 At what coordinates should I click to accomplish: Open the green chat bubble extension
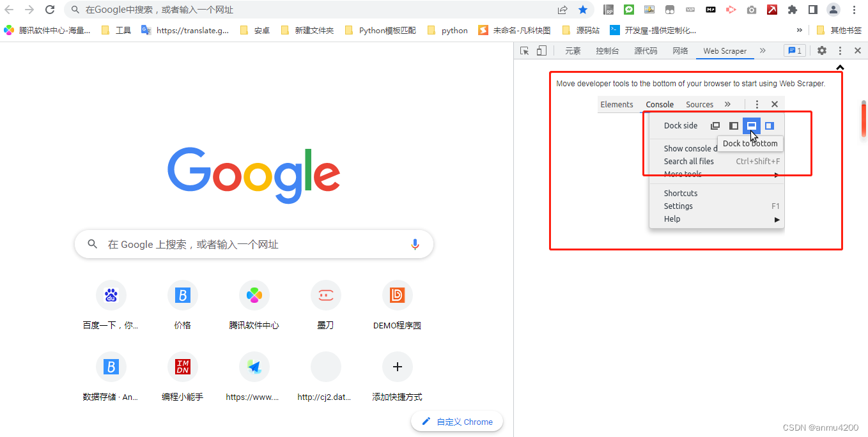(629, 10)
